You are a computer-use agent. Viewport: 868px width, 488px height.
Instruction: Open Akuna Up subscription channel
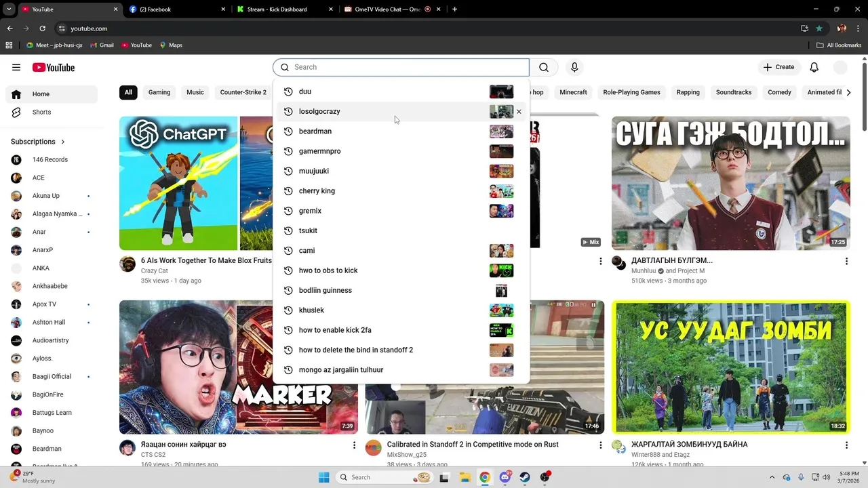coord(52,196)
